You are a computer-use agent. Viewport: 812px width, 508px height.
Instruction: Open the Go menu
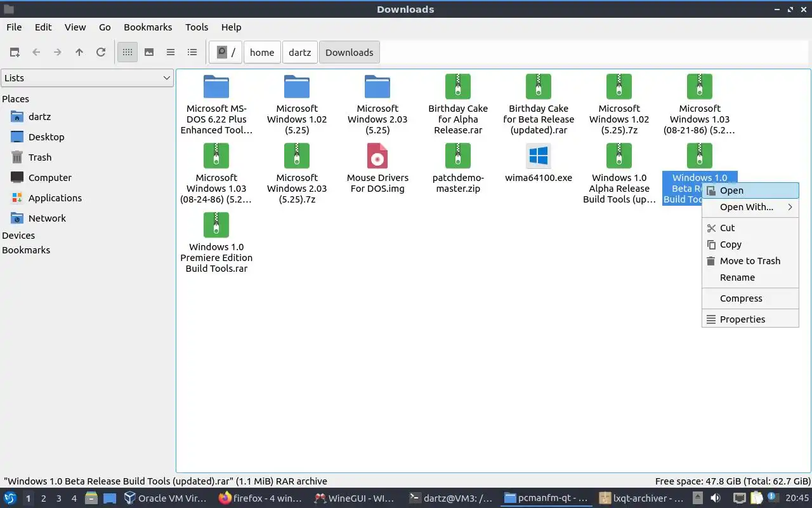coord(105,27)
